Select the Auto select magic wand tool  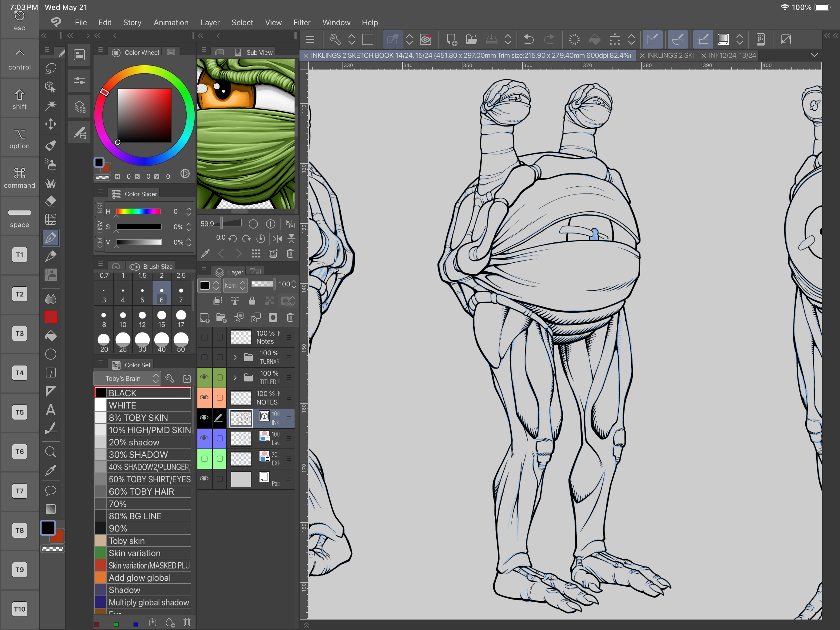click(x=50, y=105)
